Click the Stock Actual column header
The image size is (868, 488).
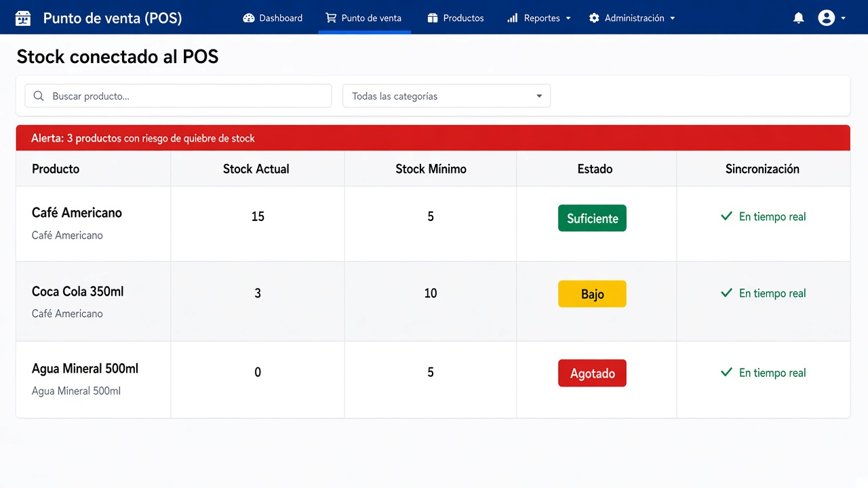click(x=256, y=169)
